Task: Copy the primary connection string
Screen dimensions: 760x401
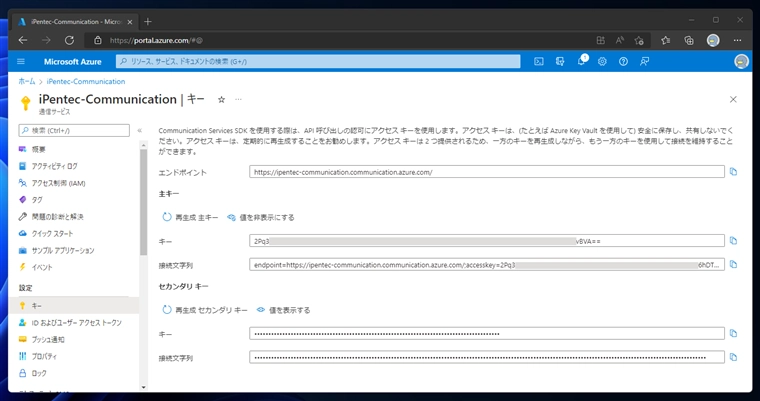Action: click(x=733, y=264)
